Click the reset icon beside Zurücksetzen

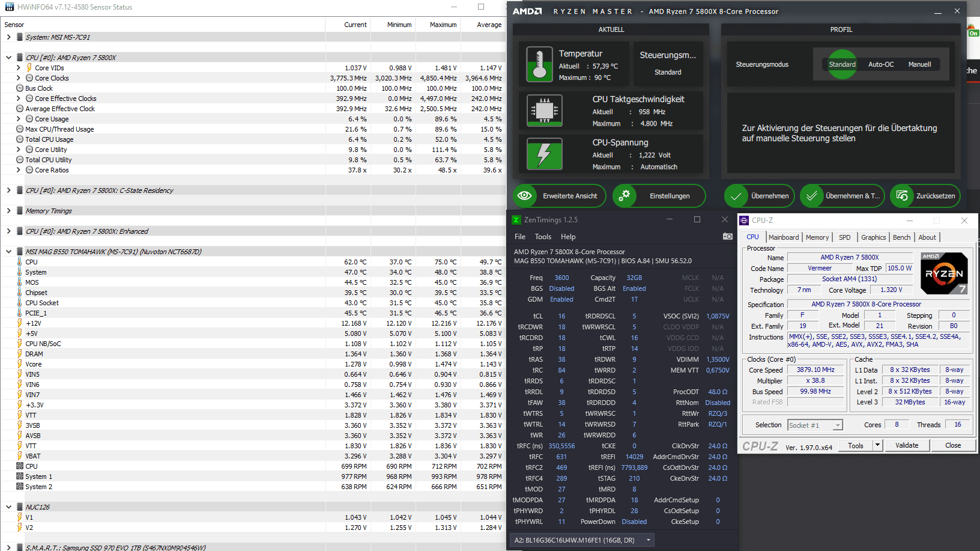coord(901,196)
